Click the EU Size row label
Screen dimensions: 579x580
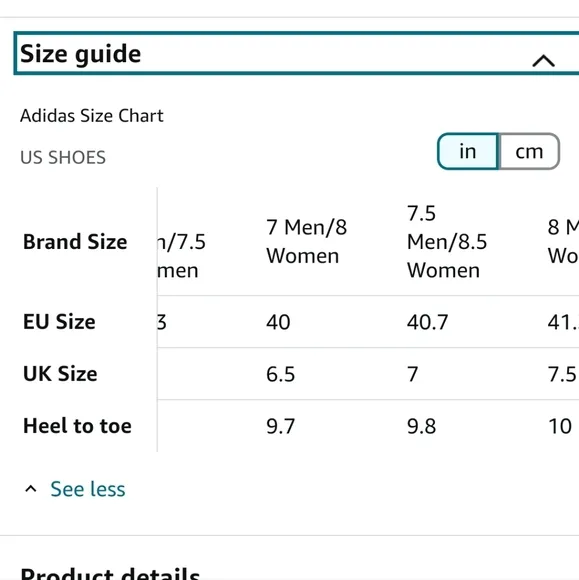59,321
